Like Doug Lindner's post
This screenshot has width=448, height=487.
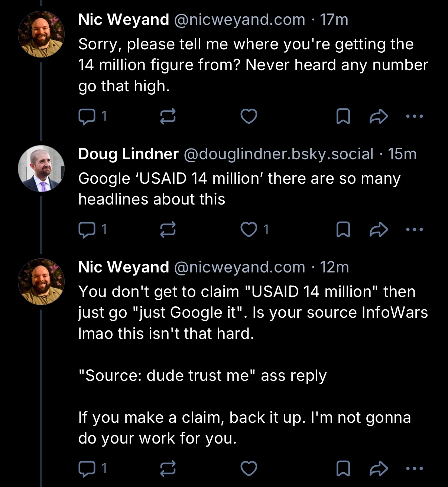pos(249,230)
